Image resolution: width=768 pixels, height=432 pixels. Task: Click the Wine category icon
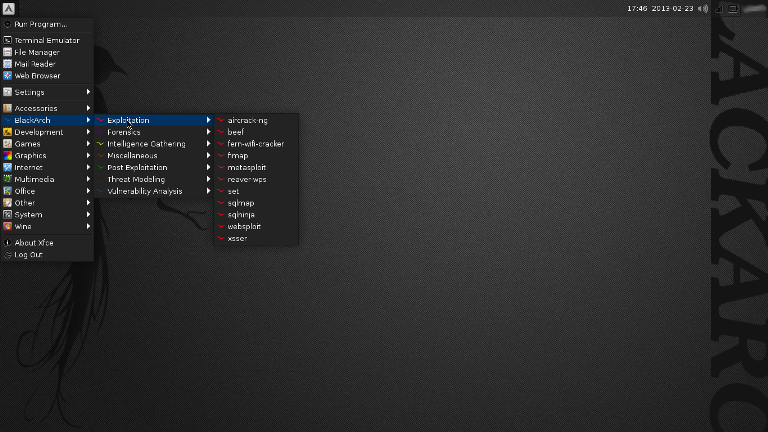(x=7, y=226)
